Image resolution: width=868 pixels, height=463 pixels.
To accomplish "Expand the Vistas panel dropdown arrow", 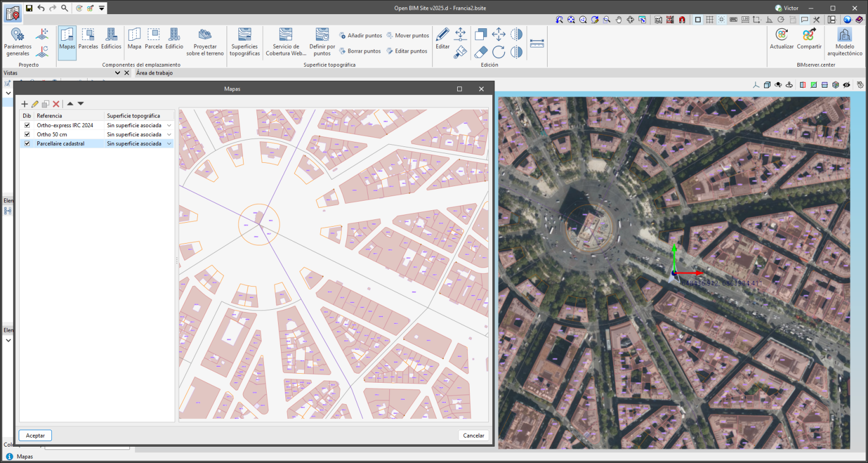I will coord(118,73).
